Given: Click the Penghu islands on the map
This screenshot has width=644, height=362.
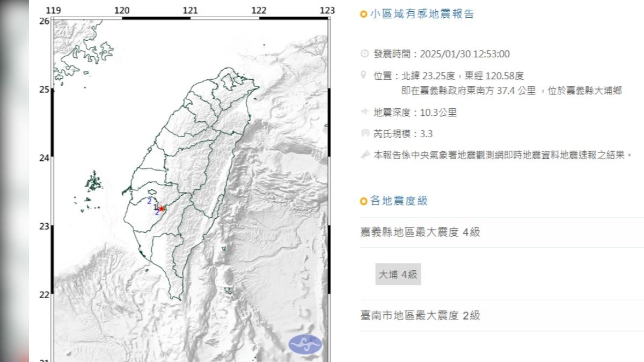Looking at the screenshot, I should pos(93,182).
